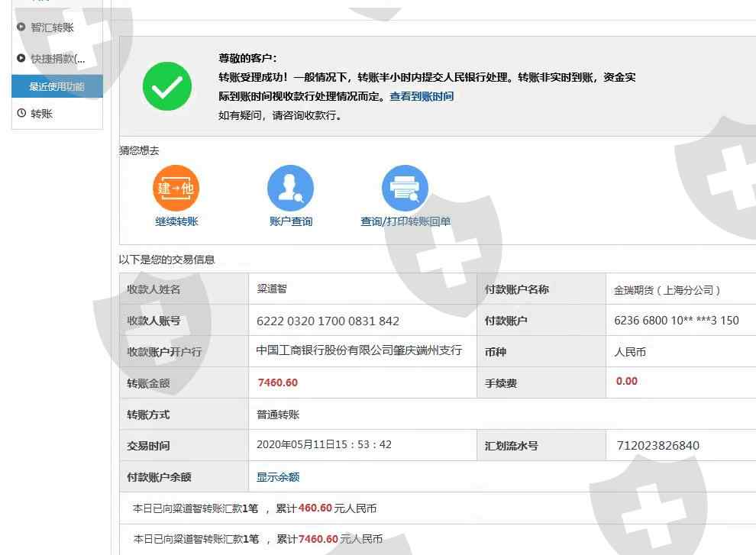Click the 继续转账 link text
Image resolution: width=756 pixels, height=555 pixels.
[x=176, y=221]
